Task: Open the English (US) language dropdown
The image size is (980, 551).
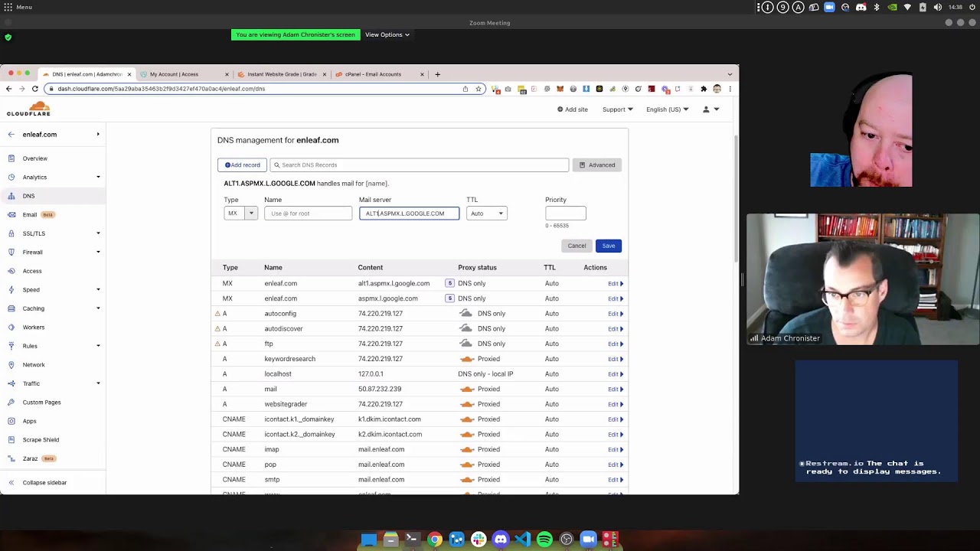Action: 667,109
